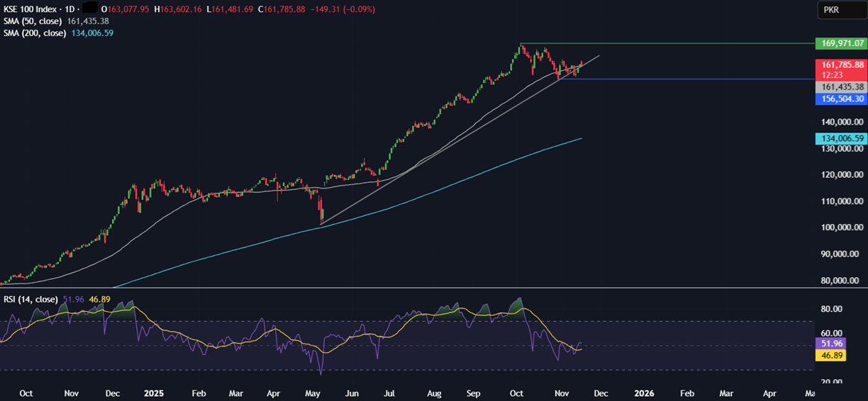Select the SMA (50, close) indicator legend

(x=33, y=21)
